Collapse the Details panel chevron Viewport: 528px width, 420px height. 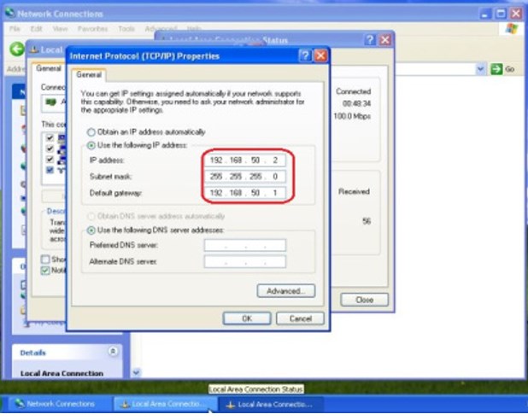pos(113,352)
